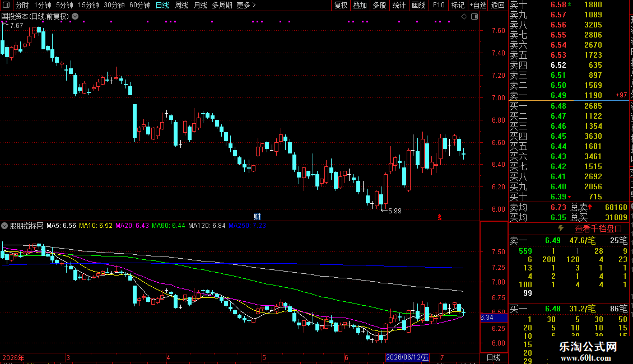Open the dropdown next to 国投资本 chart title
This screenshot has width=633, height=364.
tap(75, 17)
